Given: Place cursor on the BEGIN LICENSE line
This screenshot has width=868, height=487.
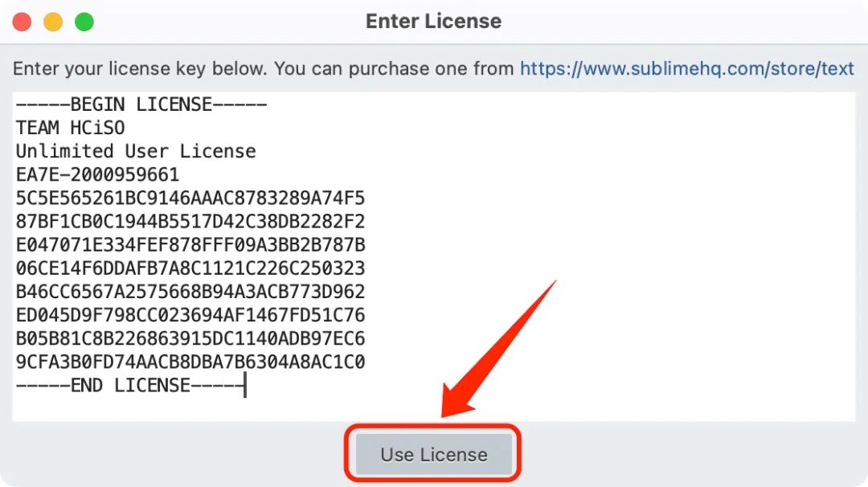Looking at the screenshot, I should point(141,104).
